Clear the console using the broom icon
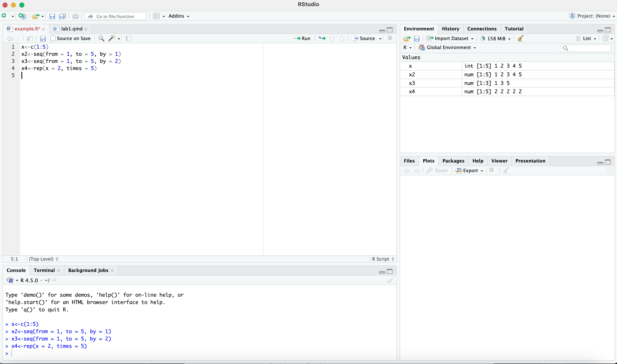This screenshot has height=364, width=617. click(390, 280)
